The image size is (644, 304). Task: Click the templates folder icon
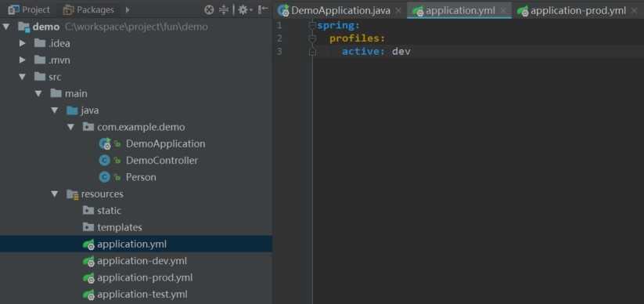pyautogui.click(x=88, y=227)
